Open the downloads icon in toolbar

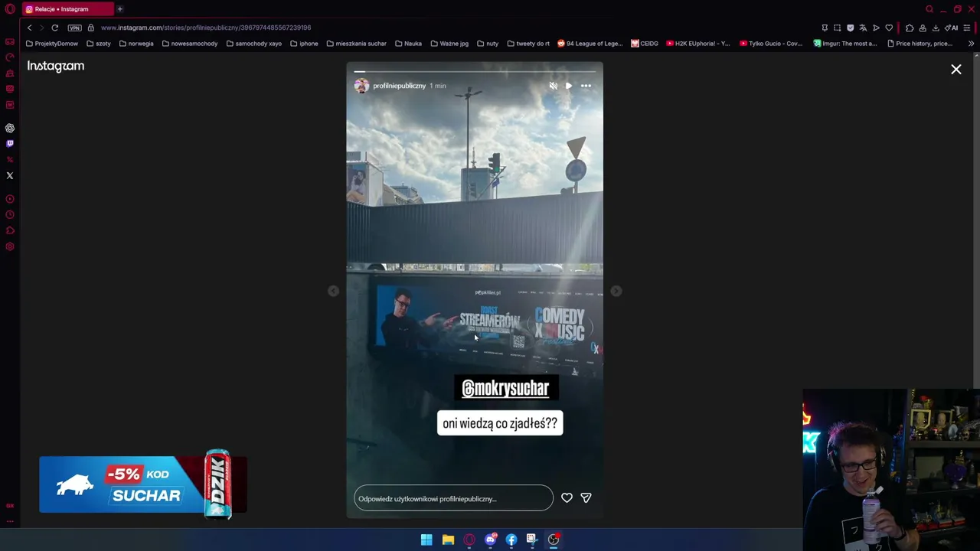(936, 28)
